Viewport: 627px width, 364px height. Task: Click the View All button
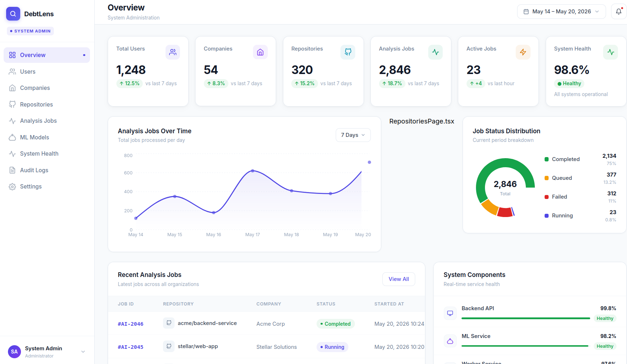(399, 279)
